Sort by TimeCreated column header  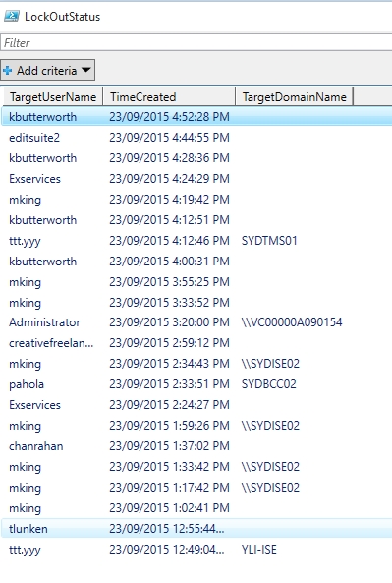click(x=169, y=96)
